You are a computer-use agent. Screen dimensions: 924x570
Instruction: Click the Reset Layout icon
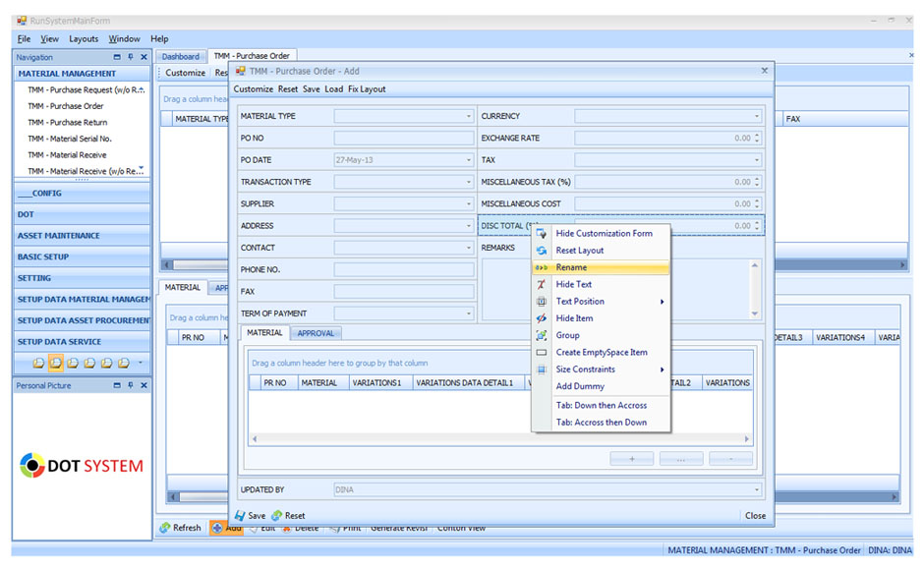click(x=541, y=251)
